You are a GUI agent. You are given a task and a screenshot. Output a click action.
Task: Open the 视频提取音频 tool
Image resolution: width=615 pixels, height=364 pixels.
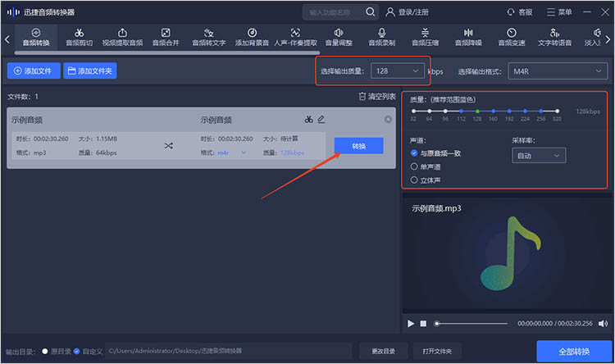pos(122,37)
